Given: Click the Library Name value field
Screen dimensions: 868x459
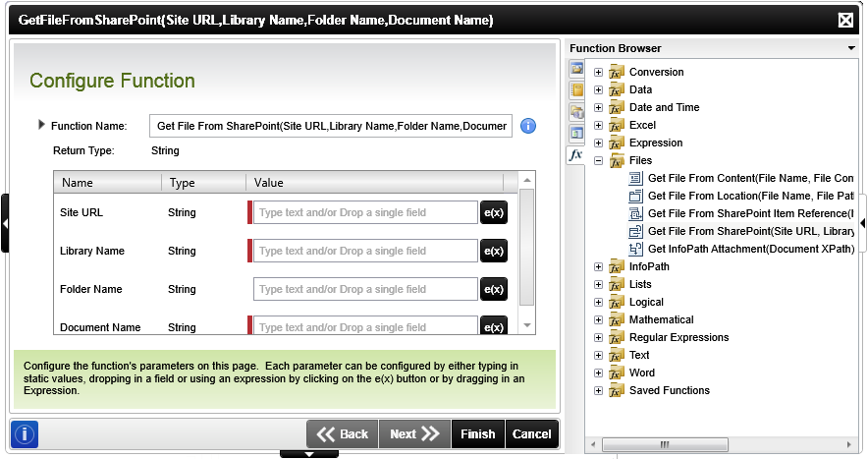Looking at the screenshot, I should 365,251.
